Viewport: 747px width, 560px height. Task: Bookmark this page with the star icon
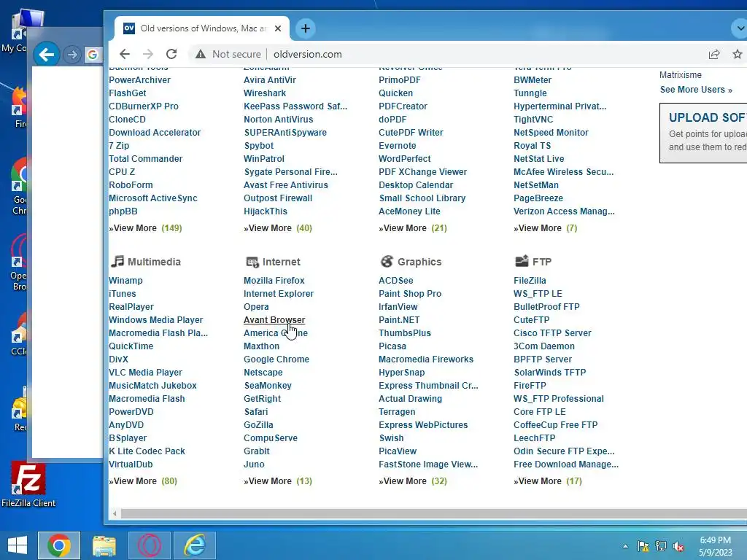[737, 54]
